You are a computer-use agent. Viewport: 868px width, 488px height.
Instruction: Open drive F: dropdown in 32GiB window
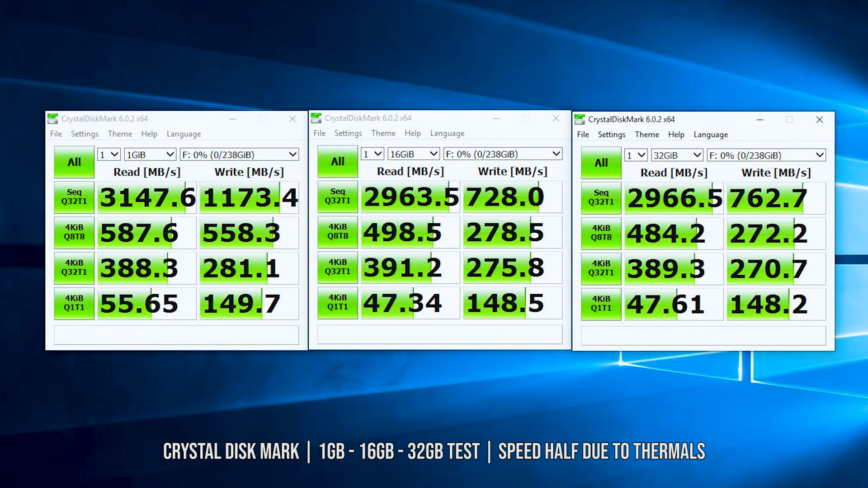766,155
